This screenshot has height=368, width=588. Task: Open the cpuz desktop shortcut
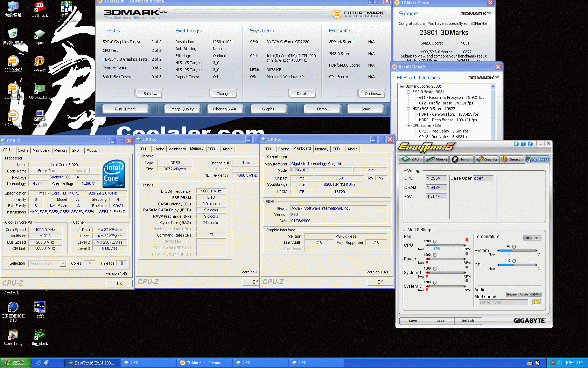pos(40,37)
